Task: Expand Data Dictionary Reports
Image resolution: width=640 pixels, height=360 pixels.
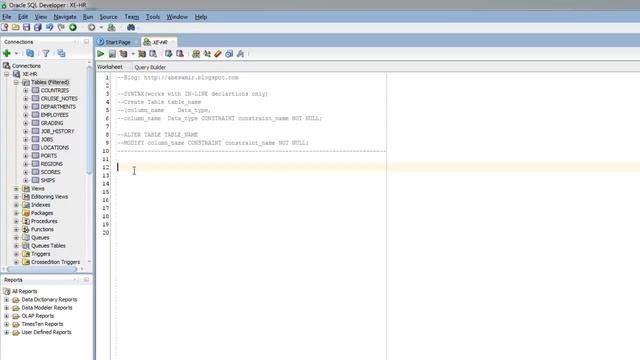Action: 6,299
